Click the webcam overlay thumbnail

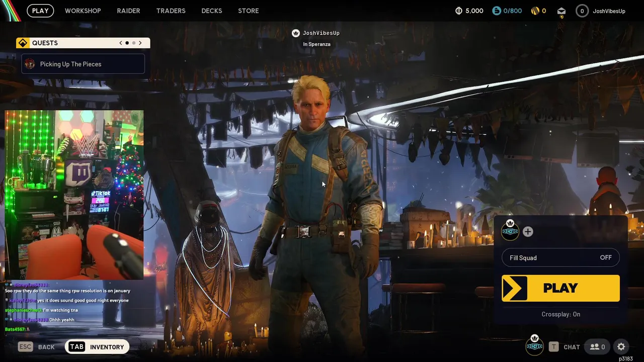tap(74, 195)
